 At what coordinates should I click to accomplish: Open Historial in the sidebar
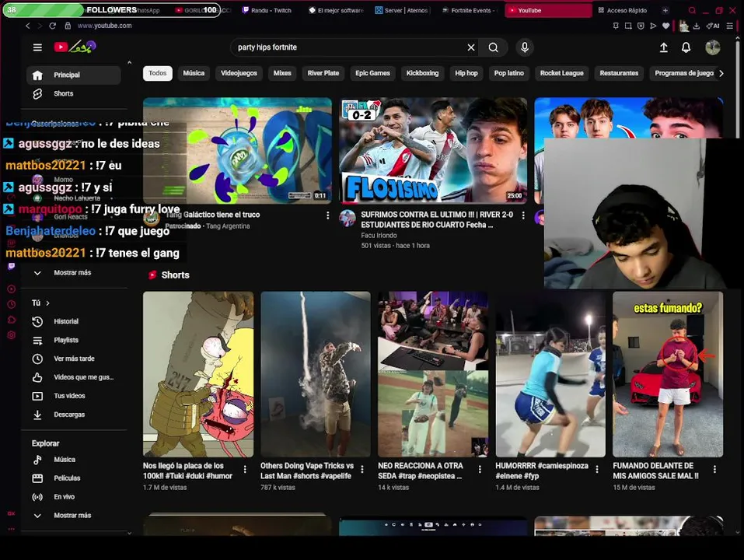tap(74, 321)
